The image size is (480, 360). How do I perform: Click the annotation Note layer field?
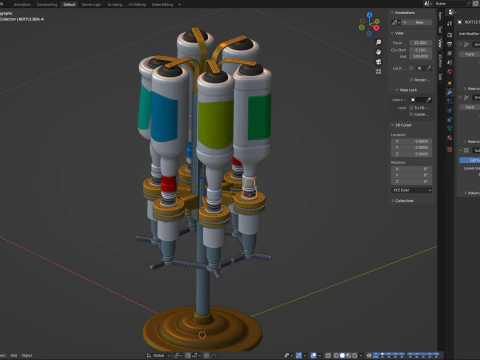(417, 22)
